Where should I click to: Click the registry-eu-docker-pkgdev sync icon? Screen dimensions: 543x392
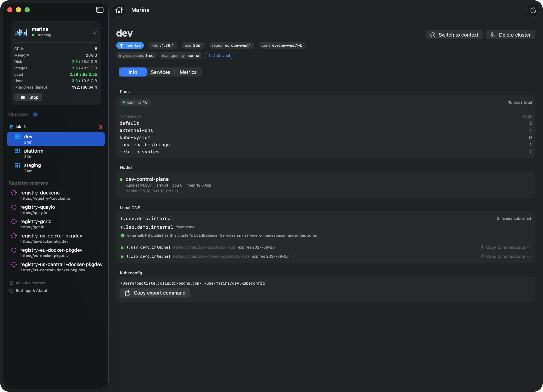14,250
